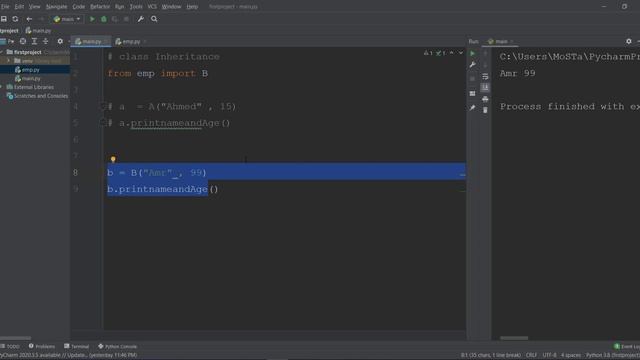Clear console output with trash icon
Viewport: 640px width, 360px height.
tap(485, 110)
